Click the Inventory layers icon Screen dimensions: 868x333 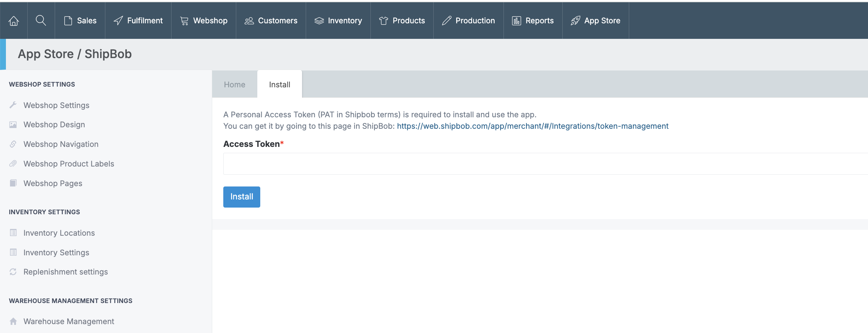[319, 21]
